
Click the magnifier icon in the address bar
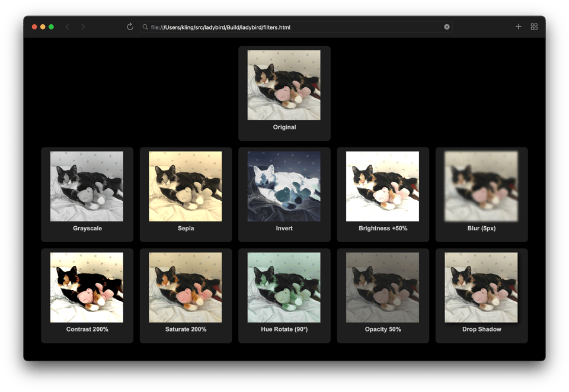[x=144, y=27]
